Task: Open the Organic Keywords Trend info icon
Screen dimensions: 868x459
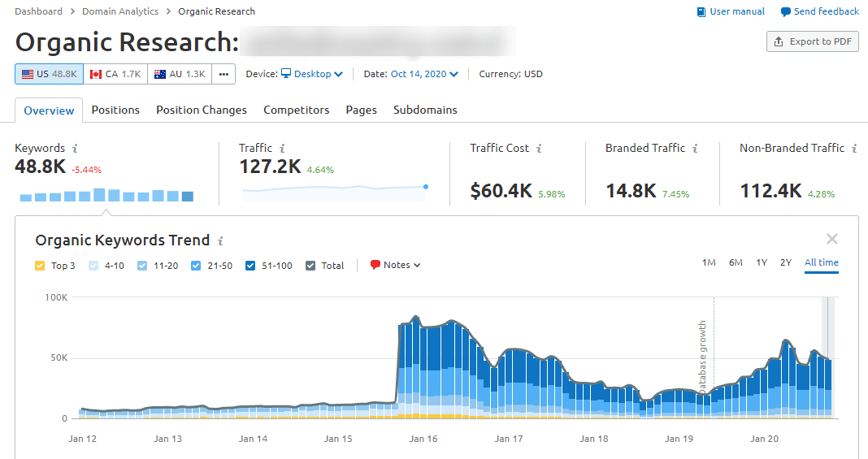Action: coord(220,241)
